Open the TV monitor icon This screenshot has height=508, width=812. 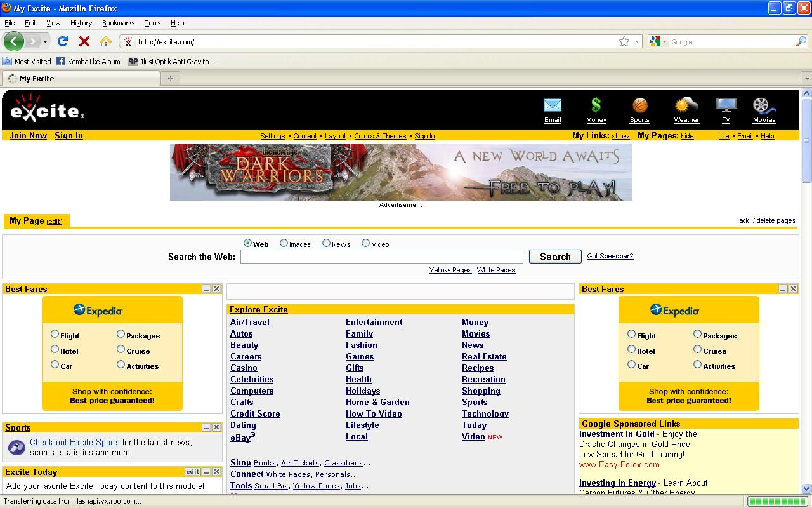[x=726, y=105]
